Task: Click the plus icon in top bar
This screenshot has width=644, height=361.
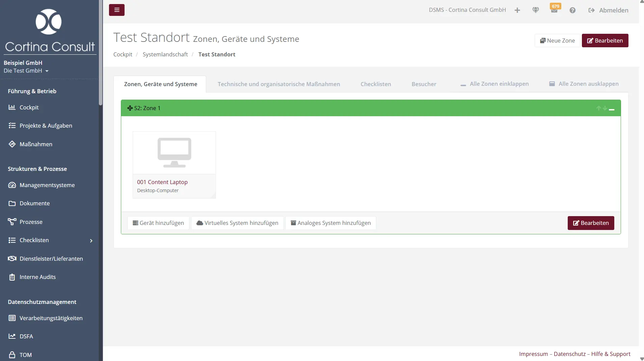Action: pos(517,10)
